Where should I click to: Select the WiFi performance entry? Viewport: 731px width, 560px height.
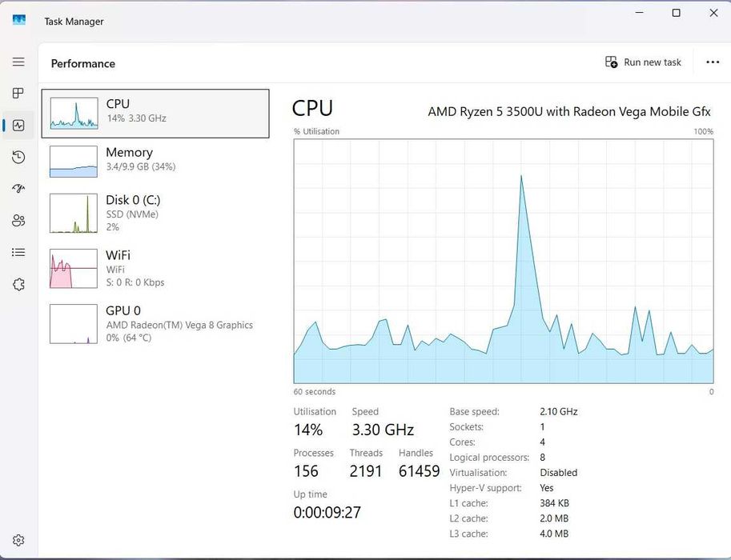point(155,268)
